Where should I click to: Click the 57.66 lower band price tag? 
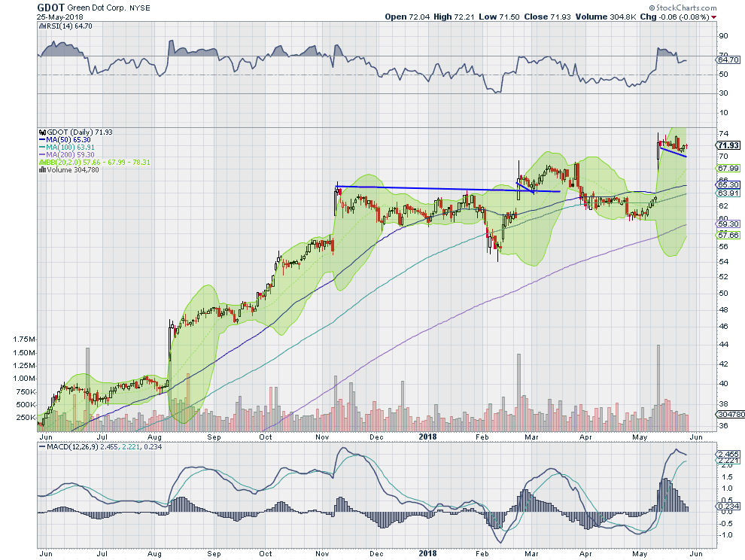click(x=728, y=236)
